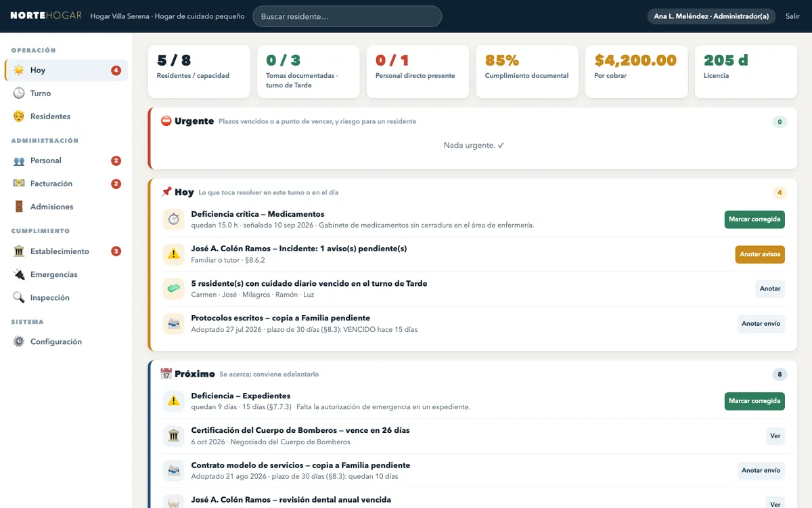Click Anotar envío for Contrato modelo de servicios
This screenshot has width=812, height=508.
coord(761,471)
